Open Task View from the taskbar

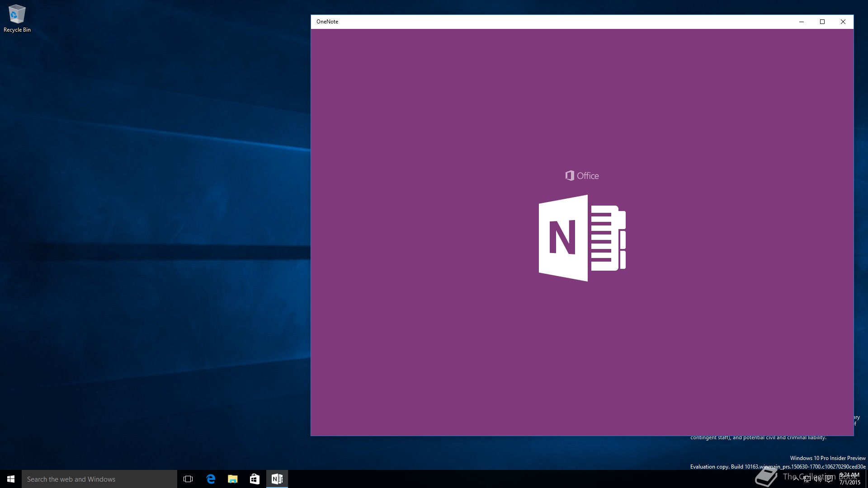[188, 479]
